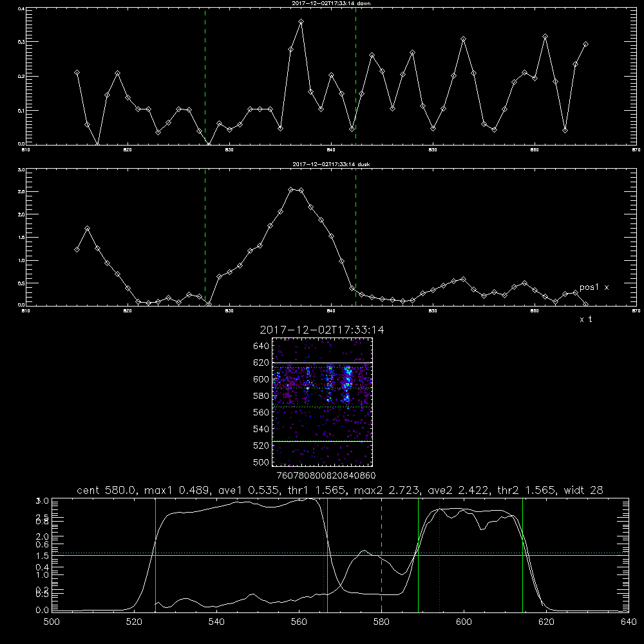Select the 'widt 28' value in stats line

coord(583,490)
